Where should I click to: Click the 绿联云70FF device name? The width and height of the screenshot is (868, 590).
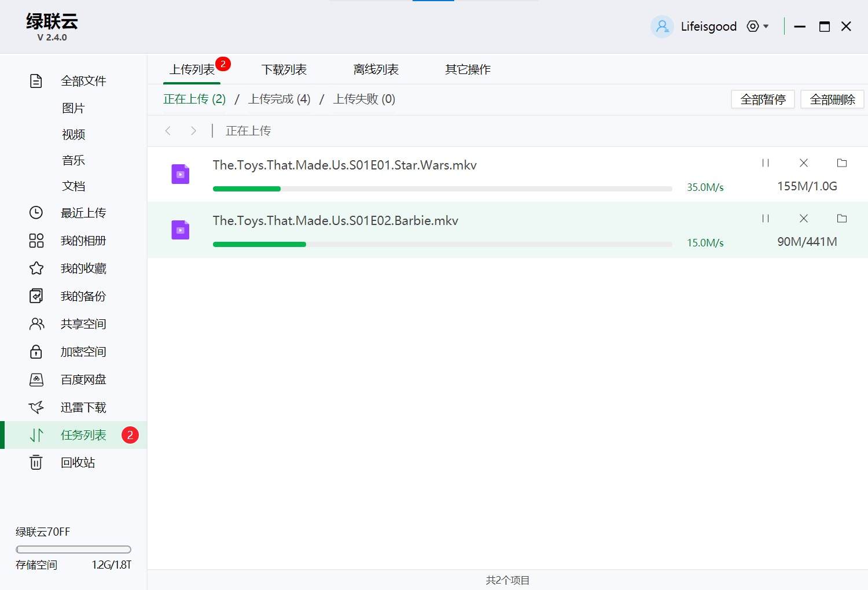pyautogui.click(x=43, y=532)
